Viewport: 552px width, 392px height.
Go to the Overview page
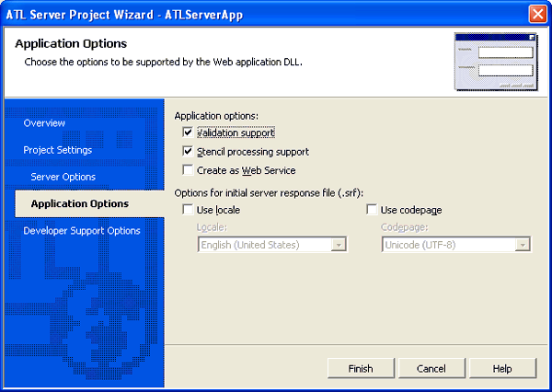pyautogui.click(x=44, y=123)
